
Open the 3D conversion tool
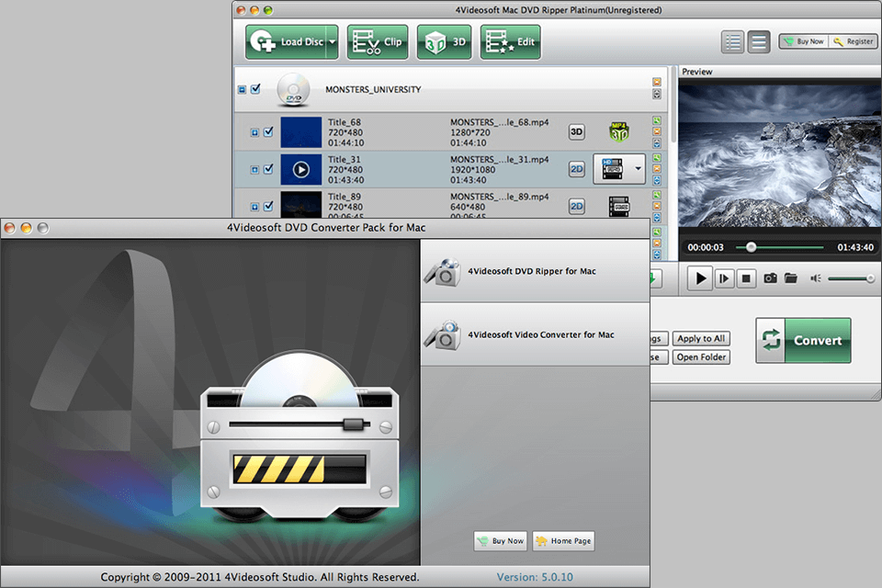pos(444,41)
